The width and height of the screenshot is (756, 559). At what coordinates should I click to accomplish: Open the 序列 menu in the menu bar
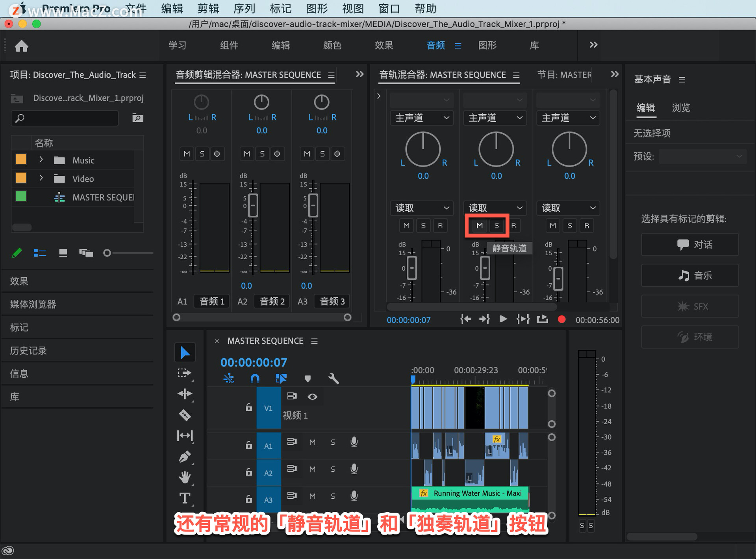pos(244,8)
